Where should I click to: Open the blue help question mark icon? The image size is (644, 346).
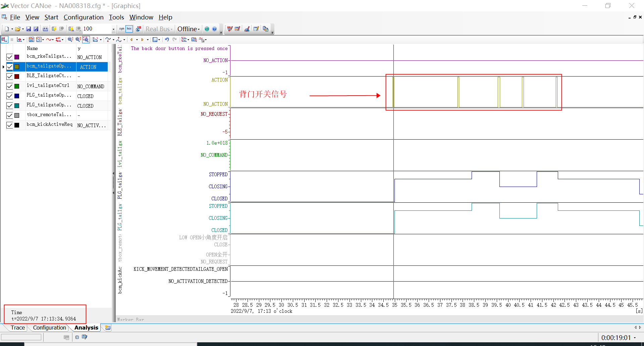[x=214, y=29]
